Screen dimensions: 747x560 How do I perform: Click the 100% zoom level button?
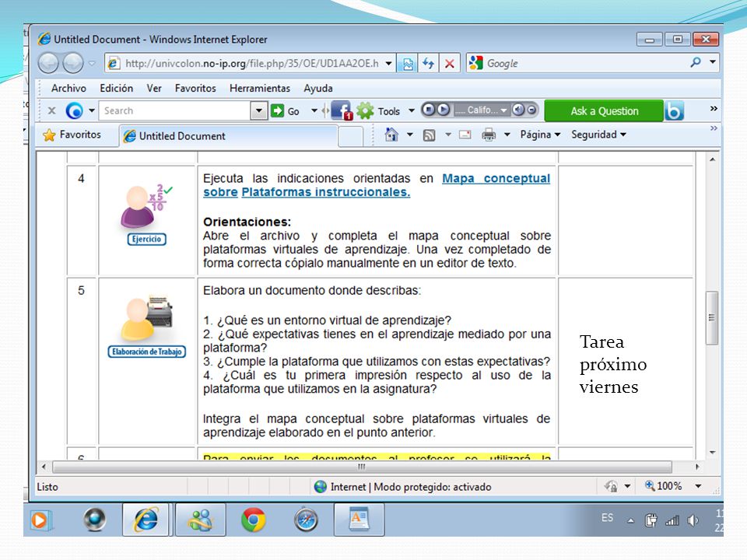click(664, 486)
